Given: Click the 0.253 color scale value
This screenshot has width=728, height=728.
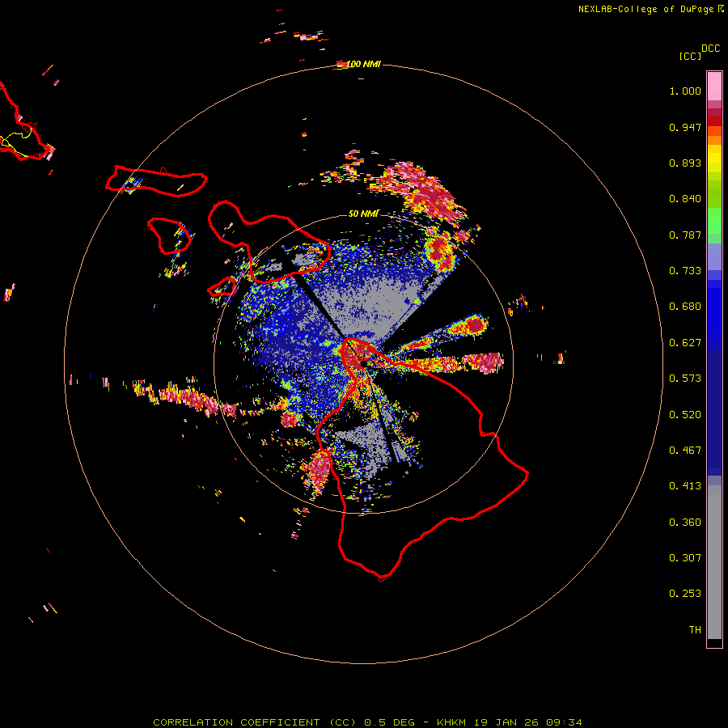Looking at the screenshot, I should click(x=685, y=594).
